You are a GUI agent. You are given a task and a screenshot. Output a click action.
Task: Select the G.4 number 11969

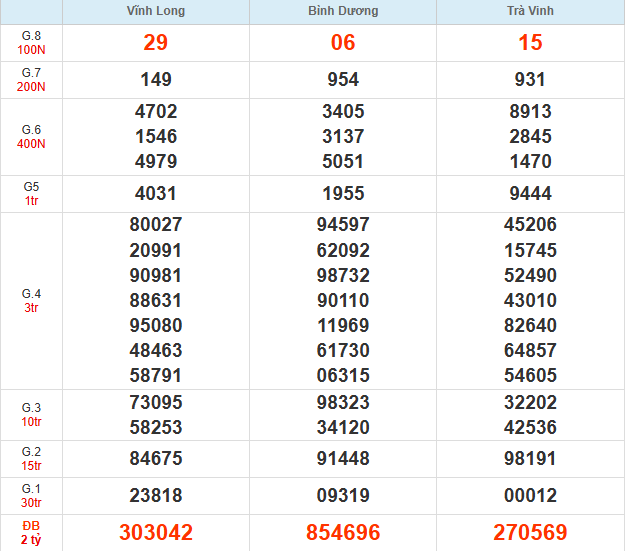343,326
